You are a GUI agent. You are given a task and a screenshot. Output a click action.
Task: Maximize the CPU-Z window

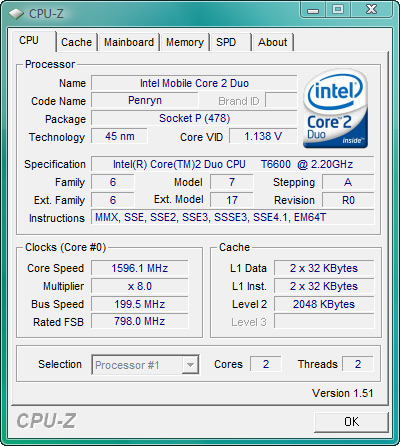click(x=338, y=9)
